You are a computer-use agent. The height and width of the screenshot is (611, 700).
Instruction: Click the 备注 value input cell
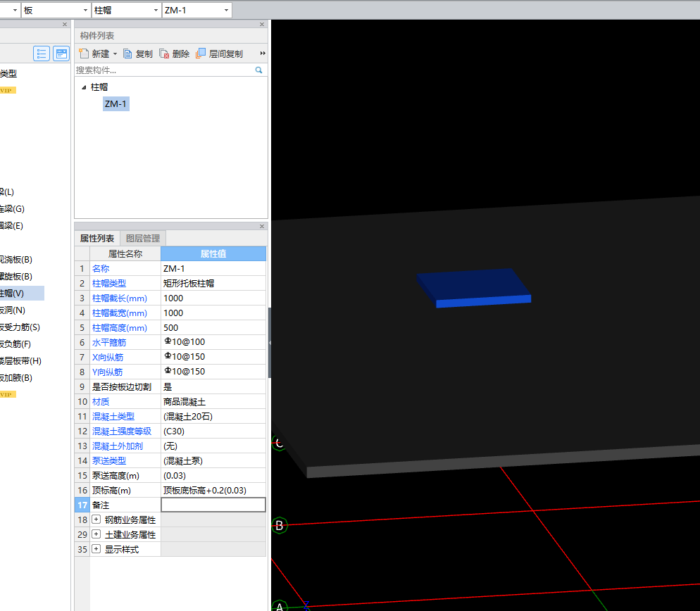point(213,505)
